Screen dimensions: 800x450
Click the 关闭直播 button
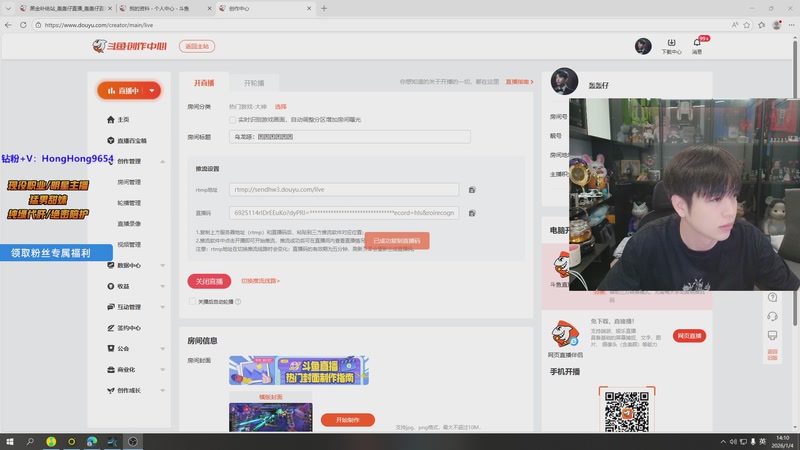pyautogui.click(x=209, y=281)
